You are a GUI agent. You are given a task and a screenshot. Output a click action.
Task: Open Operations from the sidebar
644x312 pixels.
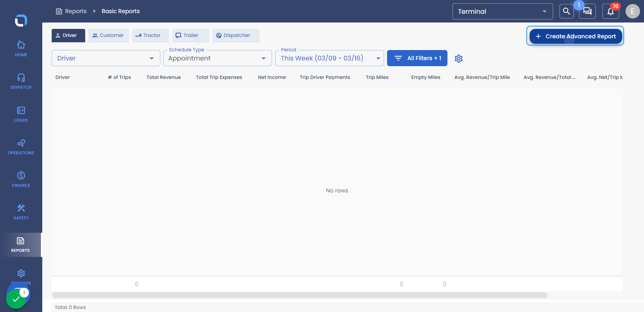pyautogui.click(x=21, y=147)
